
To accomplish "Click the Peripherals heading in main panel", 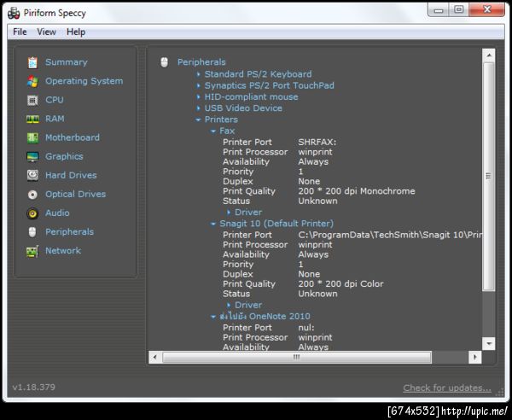I will point(201,62).
